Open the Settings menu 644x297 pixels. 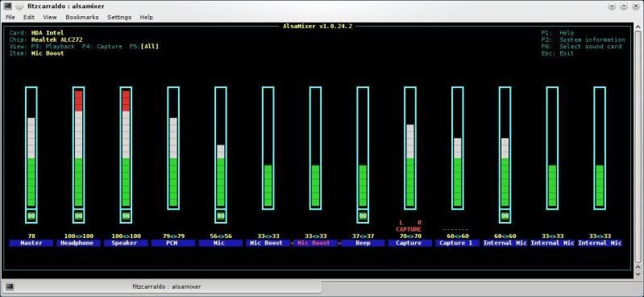119,17
